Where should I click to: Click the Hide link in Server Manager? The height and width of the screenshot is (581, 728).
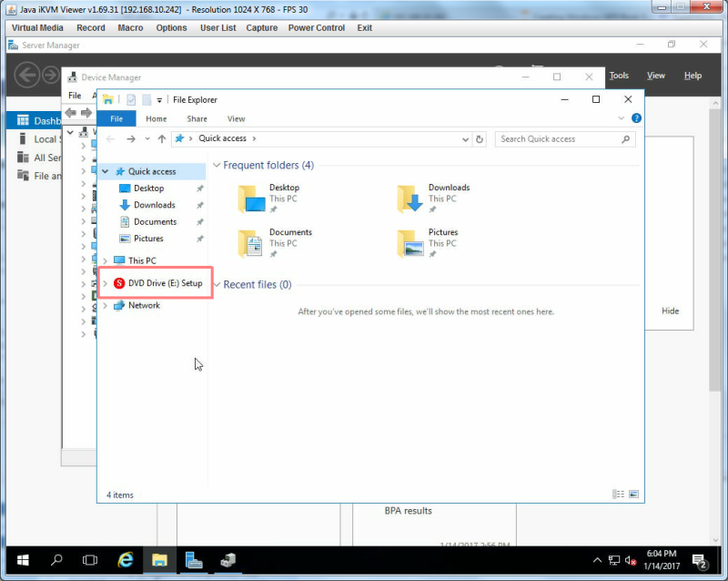point(670,311)
